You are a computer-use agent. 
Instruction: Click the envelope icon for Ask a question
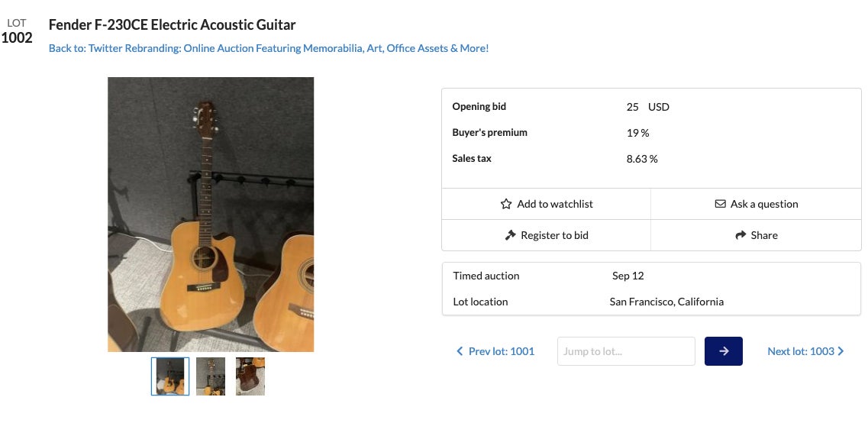point(720,204)
